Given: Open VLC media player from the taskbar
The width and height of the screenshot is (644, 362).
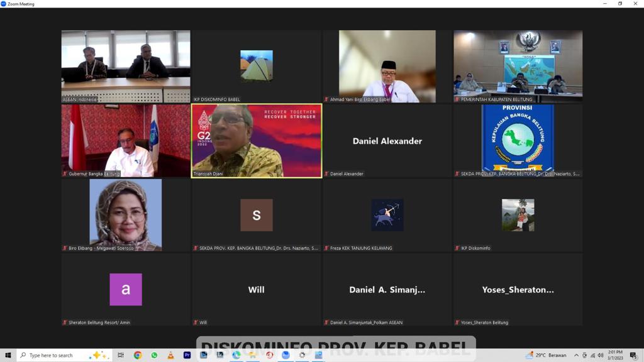Looking at the screenshot, I should [x=170, y=355].
